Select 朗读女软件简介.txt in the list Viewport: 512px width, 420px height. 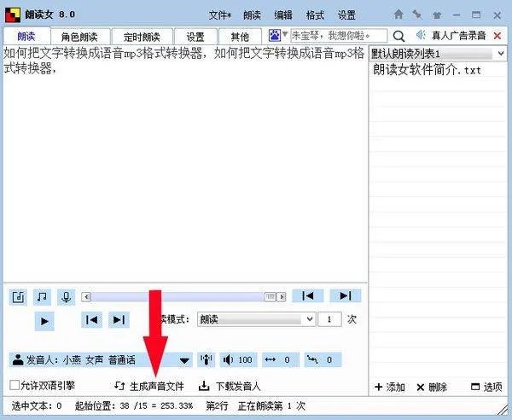tap(428, 69)
